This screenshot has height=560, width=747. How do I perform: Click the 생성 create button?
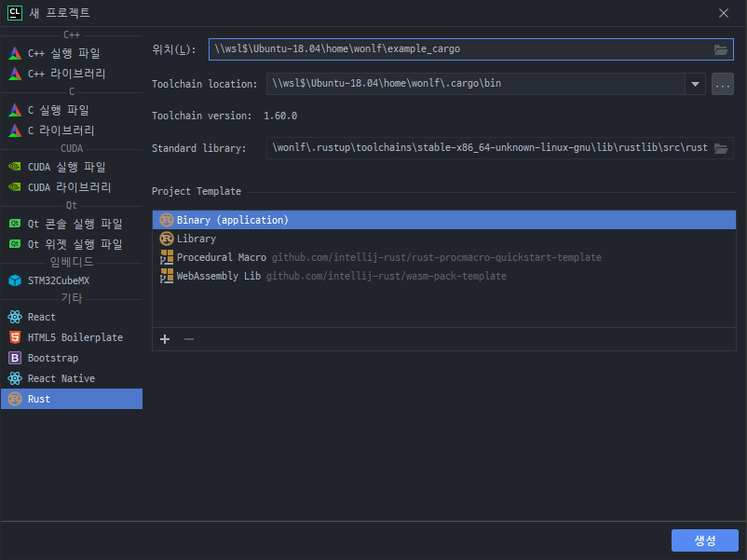point(704,540)
